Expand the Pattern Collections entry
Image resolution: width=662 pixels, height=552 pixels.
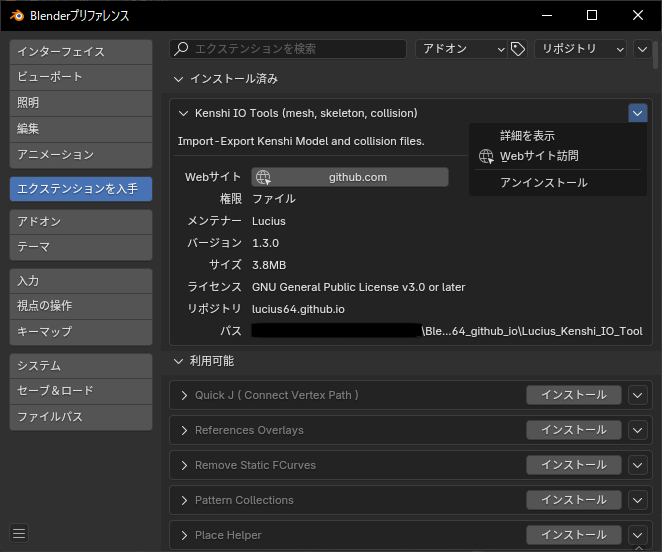tap(184, 500)
